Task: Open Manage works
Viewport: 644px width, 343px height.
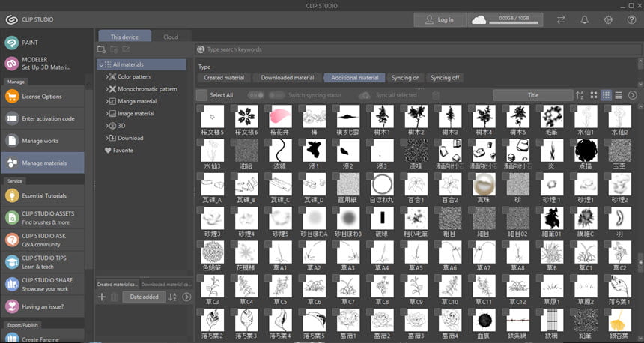Action: (43, 141)
